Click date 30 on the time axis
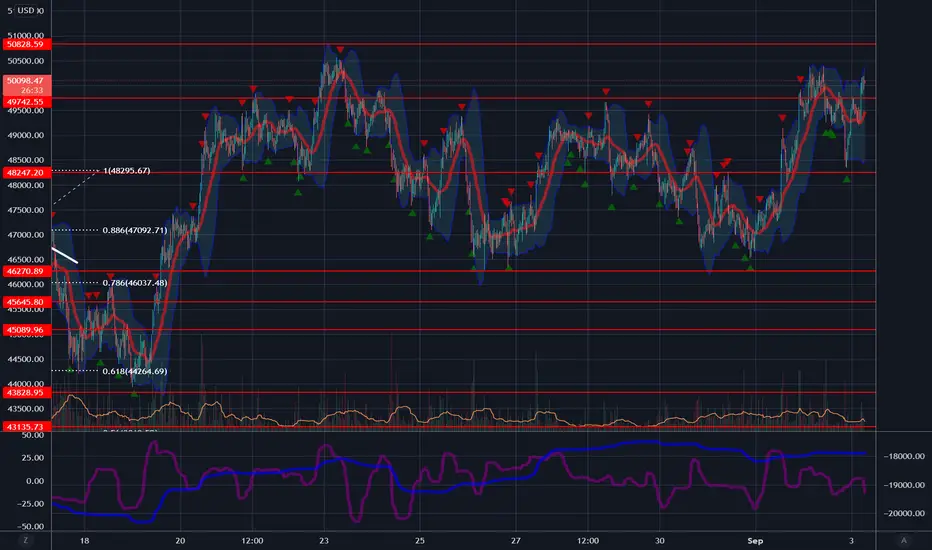Image resolution: width=932 pixels, height=550 pixels. [659, 540]
